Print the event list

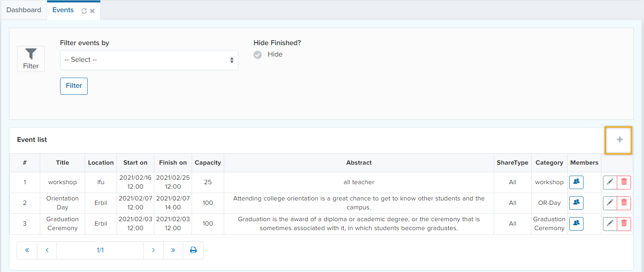click(193, 250)
